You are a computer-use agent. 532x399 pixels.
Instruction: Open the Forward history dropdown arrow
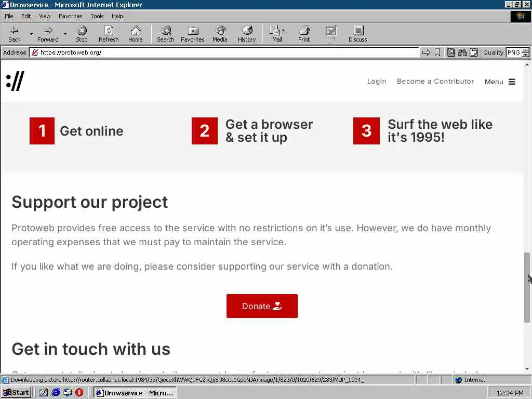(x=65, y=34)
